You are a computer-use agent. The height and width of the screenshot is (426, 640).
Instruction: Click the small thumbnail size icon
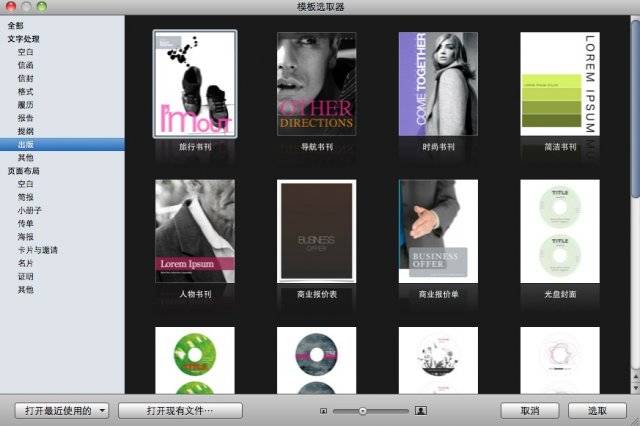tap(324, 410)
